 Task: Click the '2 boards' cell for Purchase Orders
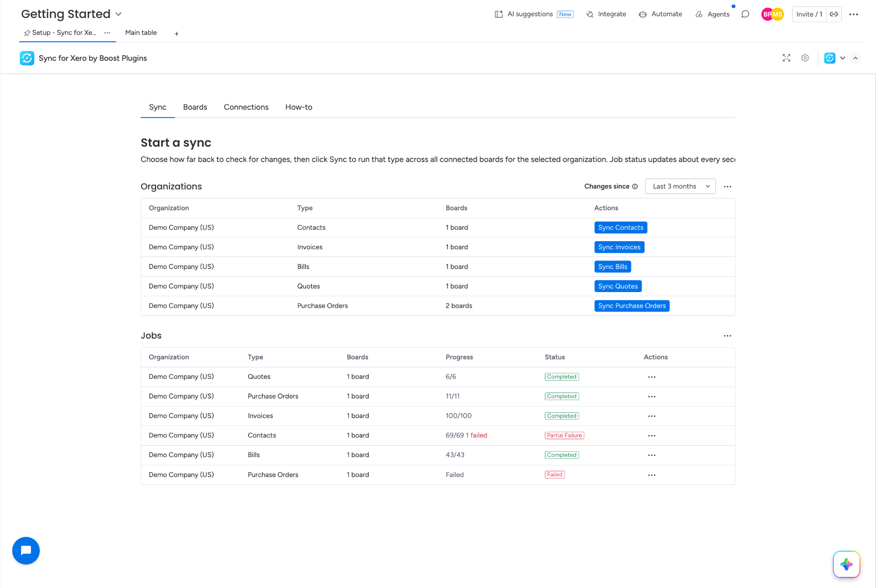[x=459, y=306]
